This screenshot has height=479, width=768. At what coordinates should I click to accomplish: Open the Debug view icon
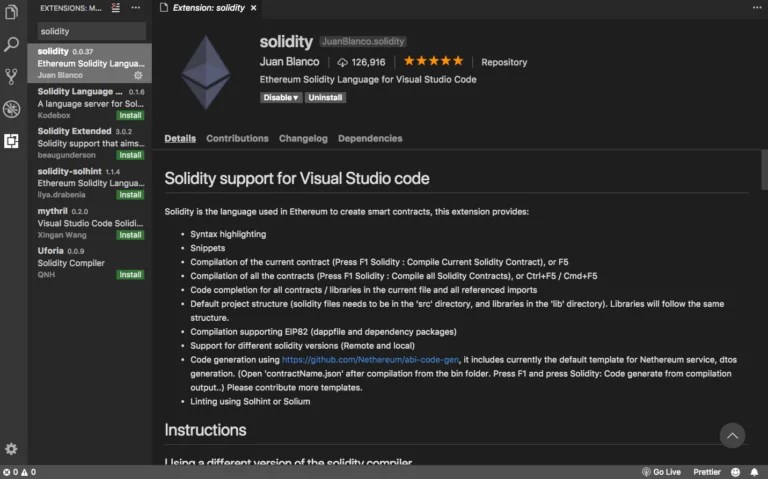point(12,109)
